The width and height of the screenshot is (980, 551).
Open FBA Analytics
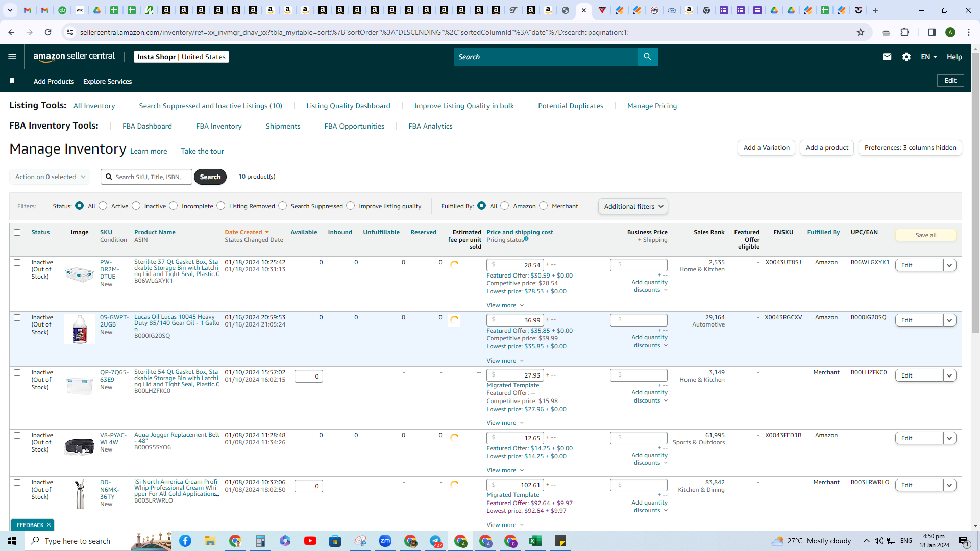pyautogui.click(x=430, y=126)
